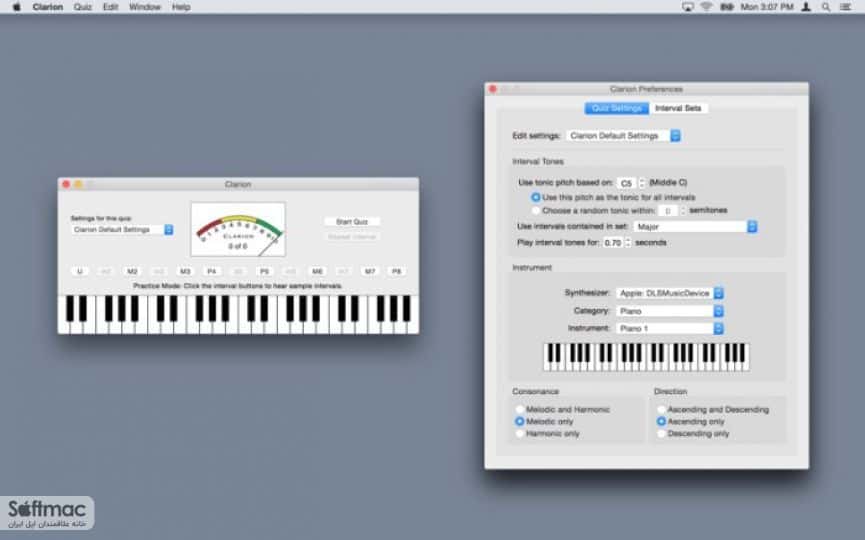Viewport: 865px width, 540px height.
Task: Click the user account icon in menu bar
Action: point(807,7)
